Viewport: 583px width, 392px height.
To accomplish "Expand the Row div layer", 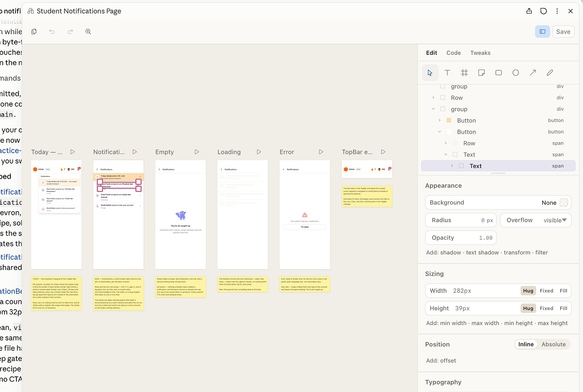I will point(433,98).
